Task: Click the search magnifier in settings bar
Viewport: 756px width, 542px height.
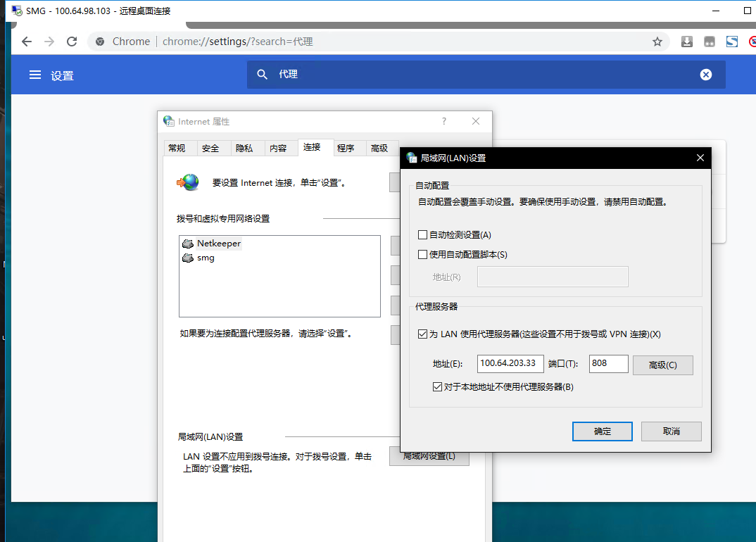Action: coord(262,74)
